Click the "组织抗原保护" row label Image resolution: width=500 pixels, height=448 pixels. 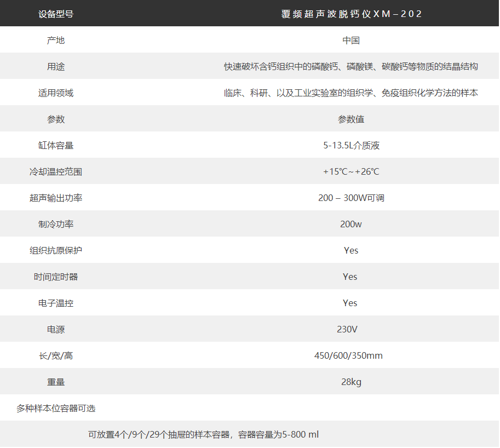point(56,251)
